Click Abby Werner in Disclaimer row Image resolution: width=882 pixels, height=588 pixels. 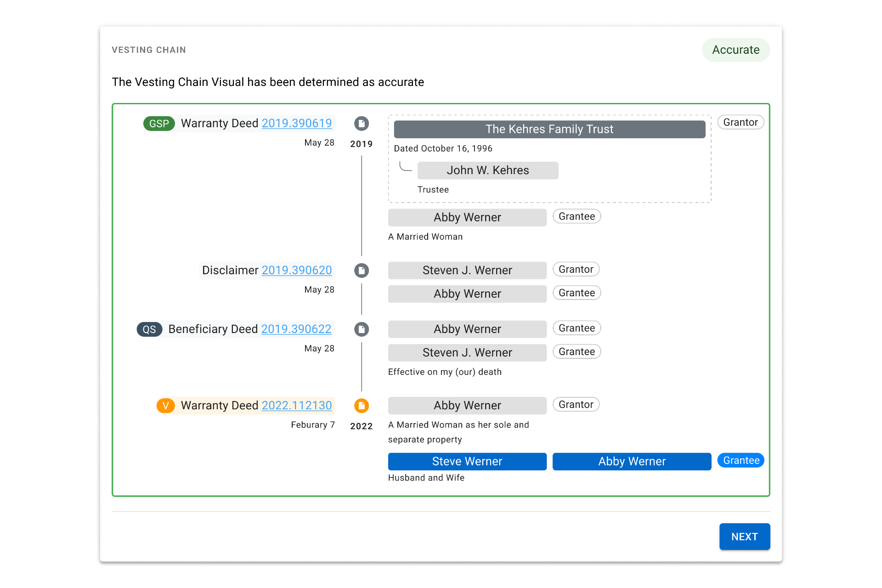point(467,294)
